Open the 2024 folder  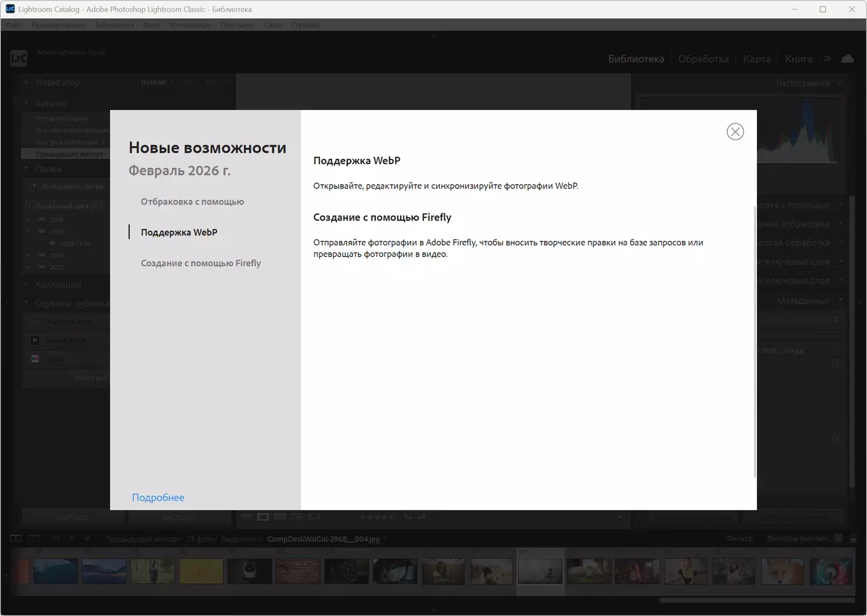tap(56, 255)
